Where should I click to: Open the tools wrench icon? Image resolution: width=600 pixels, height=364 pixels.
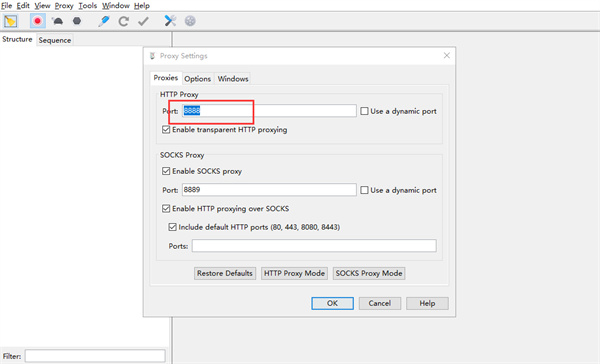pyautogui.click(x=170, y=21)
